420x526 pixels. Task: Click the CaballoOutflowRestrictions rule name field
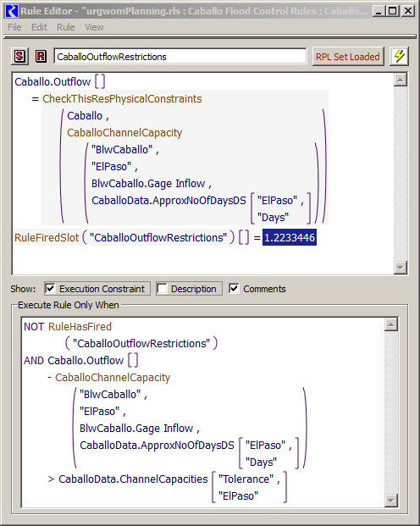click(180, 57)
